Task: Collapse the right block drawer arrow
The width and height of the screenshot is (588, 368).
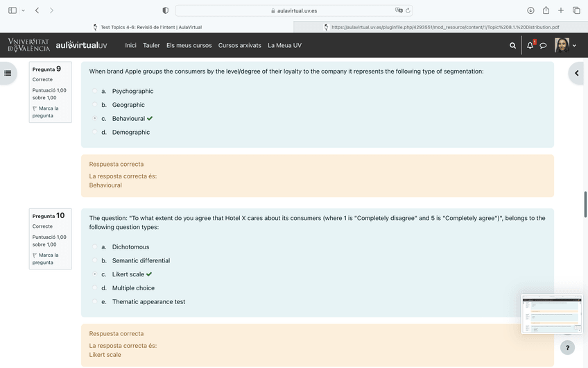Action: [576, 73]
